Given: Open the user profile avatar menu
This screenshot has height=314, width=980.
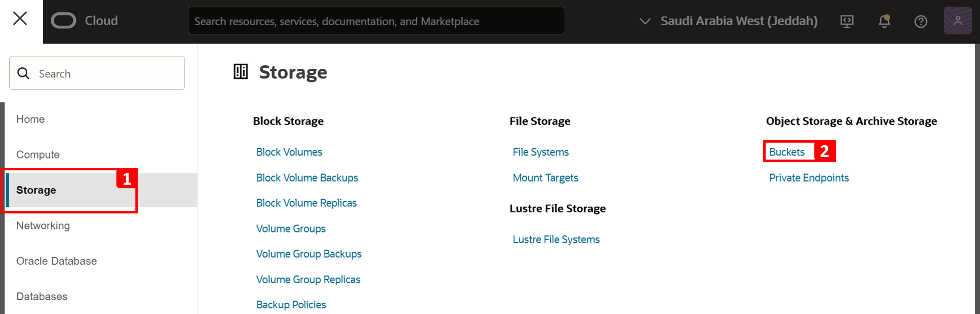Looking at the screenshot, I should (957, 21).
